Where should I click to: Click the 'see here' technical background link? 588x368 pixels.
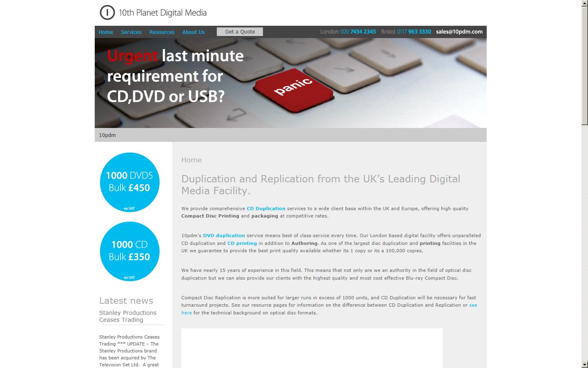click(473, 305)
